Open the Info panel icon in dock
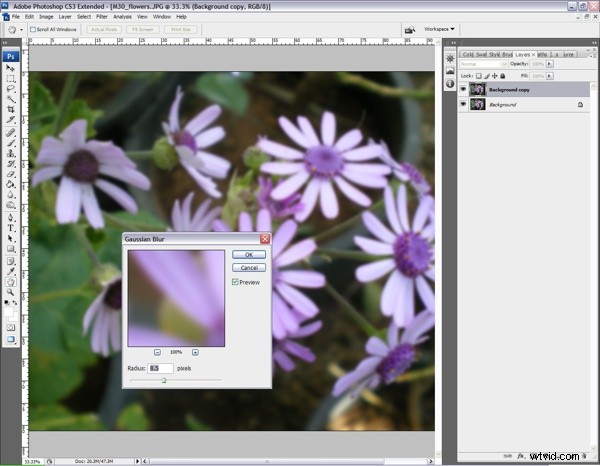Image resolution: width=600 pixels, height=466 pixels. [450, 83]
